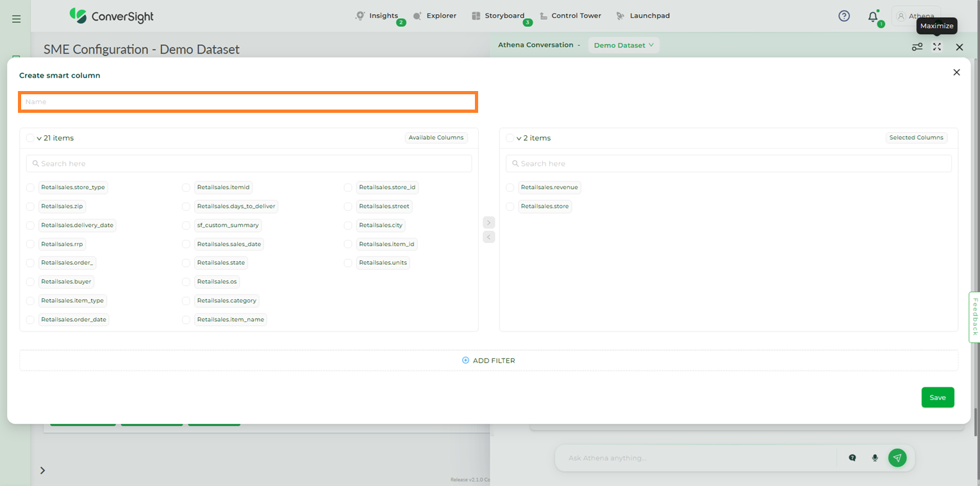Open Athena conversation settings sliders icon
The width and height of the screenshot is (980, 486).
(x=917, y=47)
